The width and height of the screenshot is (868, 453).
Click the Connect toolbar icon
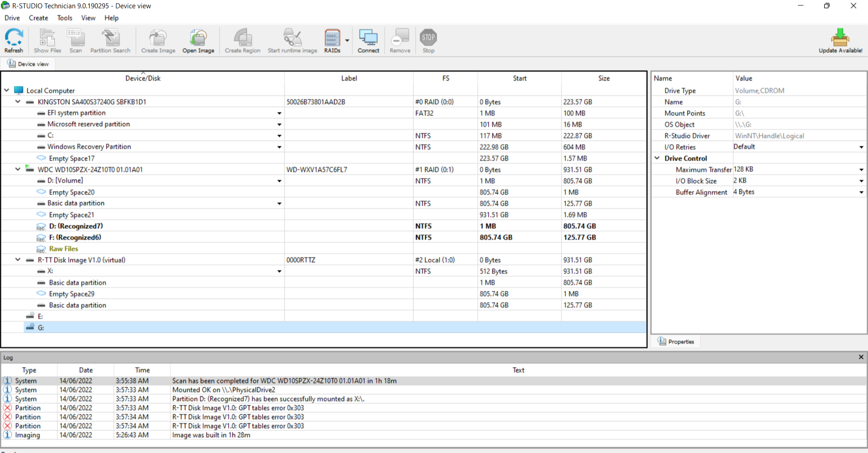tap(368, 41)
